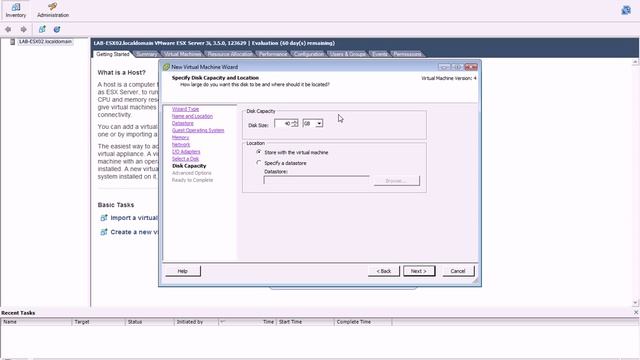The image size is (640, 360).
Task: Click the Next button in the wizard
Action: (419, 271)
